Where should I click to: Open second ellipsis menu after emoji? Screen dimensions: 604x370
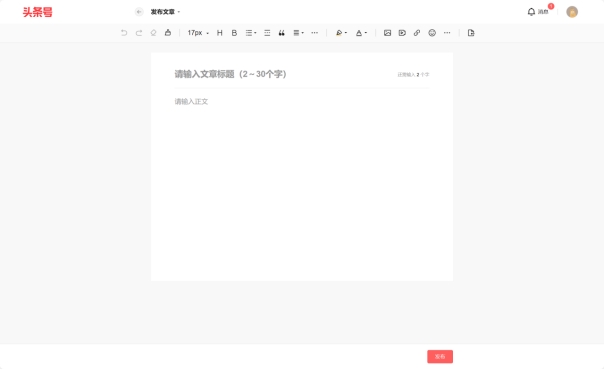click(x=447, y=33)
